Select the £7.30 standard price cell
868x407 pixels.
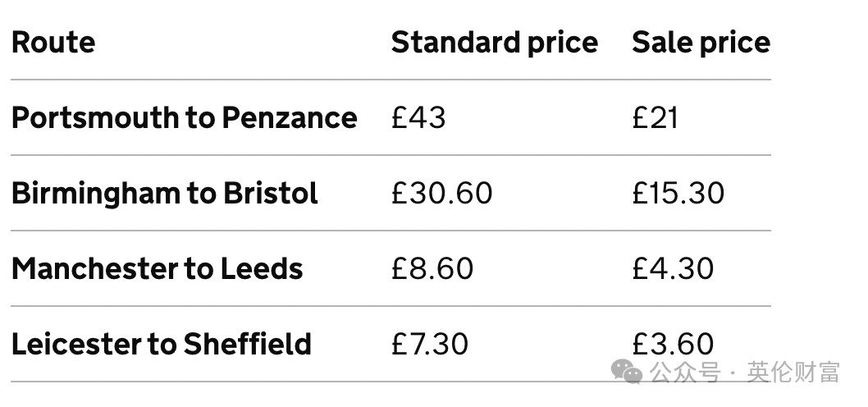[430, 344]
